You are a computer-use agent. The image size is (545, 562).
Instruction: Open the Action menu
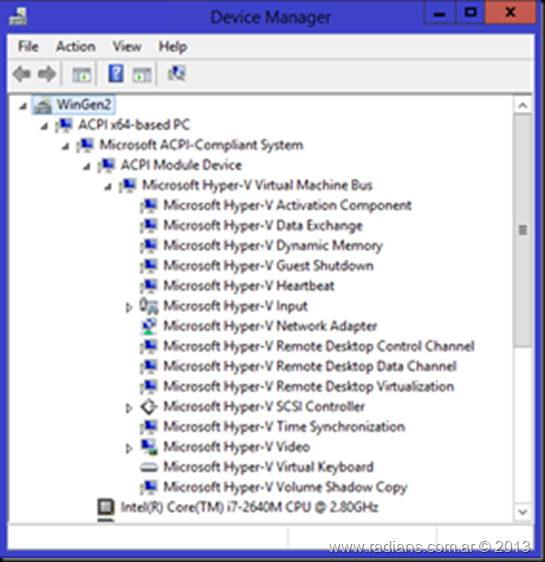(76, 47)
